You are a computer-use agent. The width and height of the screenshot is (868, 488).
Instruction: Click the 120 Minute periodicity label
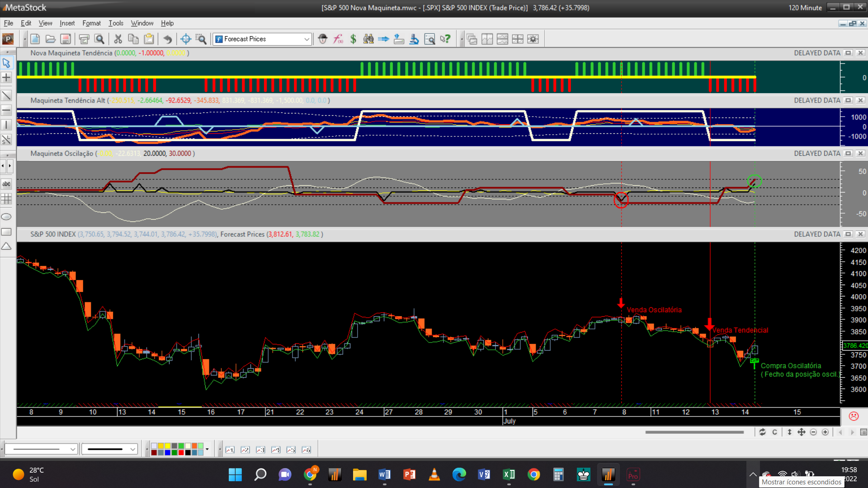[805, 8]
